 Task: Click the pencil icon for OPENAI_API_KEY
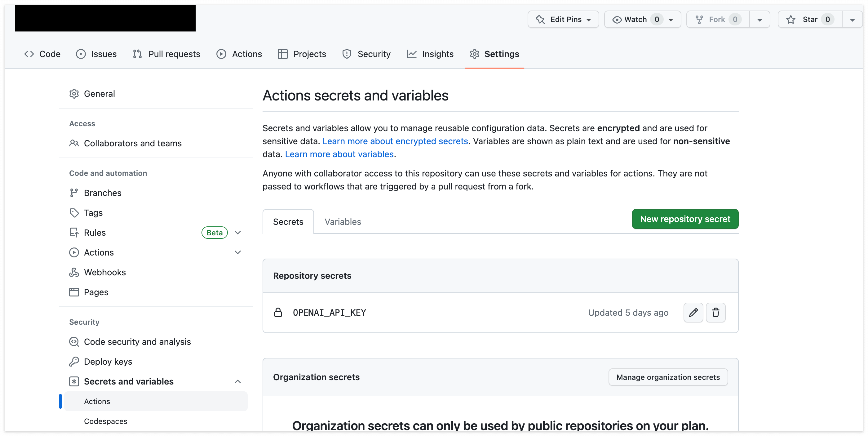693,312
